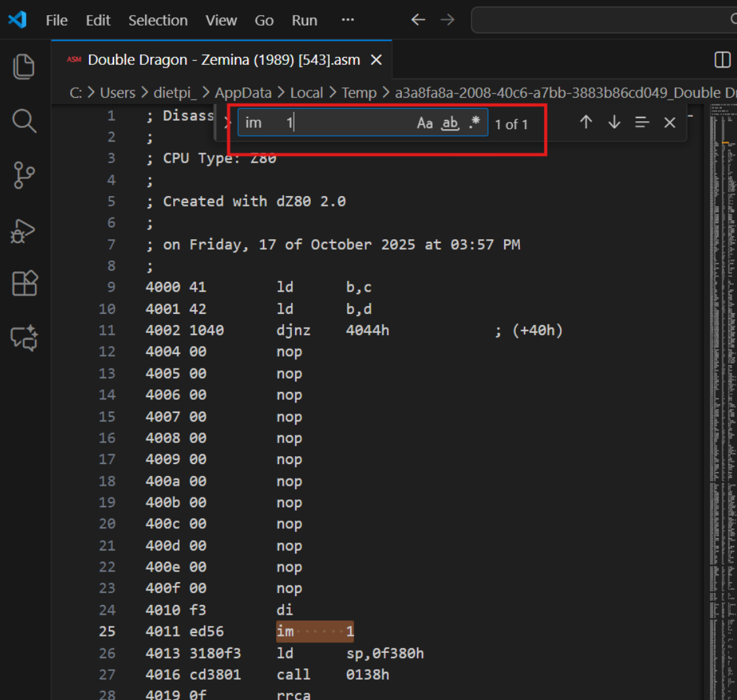This screenshot has height=700, width=737.
Task: Click the AppData breadcrumb
Action: [x=243, y=92]
